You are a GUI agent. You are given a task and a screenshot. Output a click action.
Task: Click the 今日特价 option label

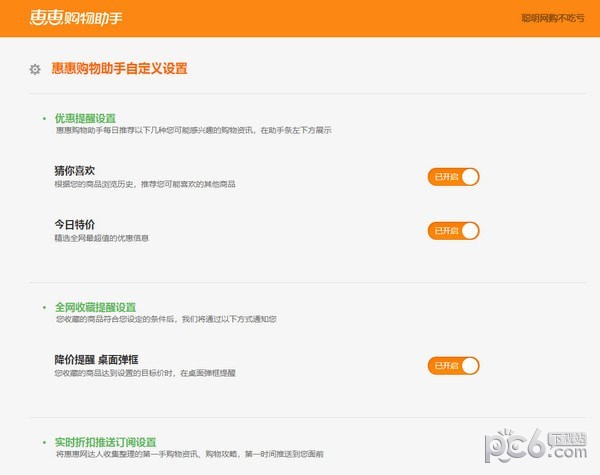75,224
